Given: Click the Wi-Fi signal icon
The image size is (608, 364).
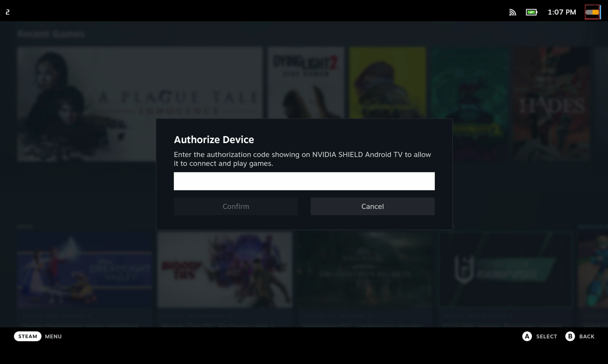Looking at the screenshot, I should click(513, 12).
